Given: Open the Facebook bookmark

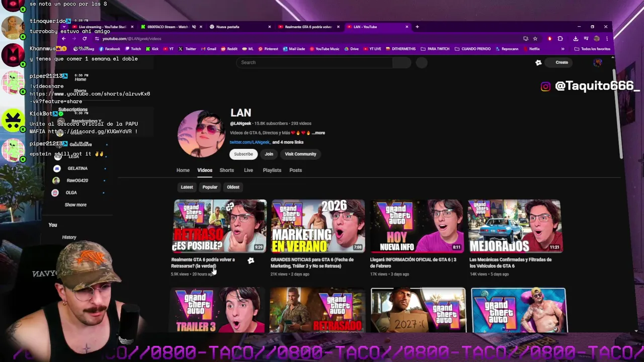Looking at the screenshot, I should (110, 49).
